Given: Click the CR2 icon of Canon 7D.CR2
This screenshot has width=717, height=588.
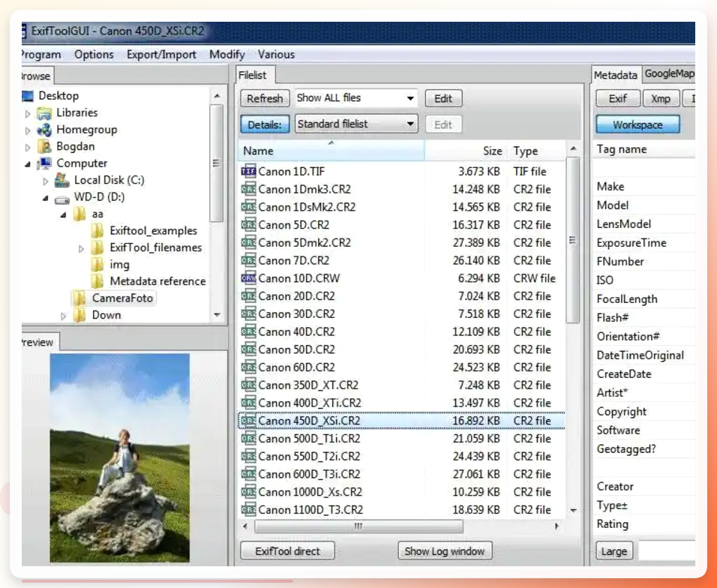Looking at the screenshot, I should point(248,260).
